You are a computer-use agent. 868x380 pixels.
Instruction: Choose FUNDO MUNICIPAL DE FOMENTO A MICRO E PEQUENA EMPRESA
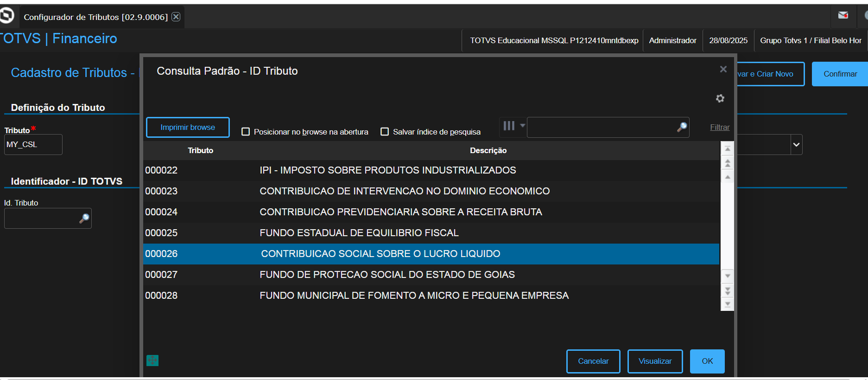(414, 296)
